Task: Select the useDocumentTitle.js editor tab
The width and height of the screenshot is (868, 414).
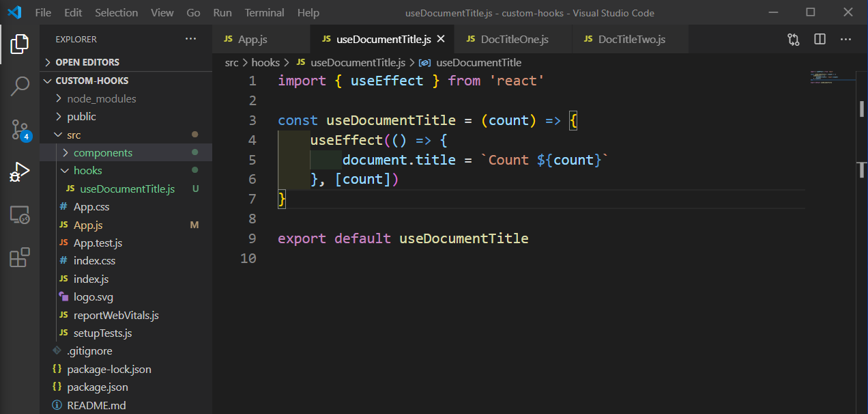Action: coord(382,40)
